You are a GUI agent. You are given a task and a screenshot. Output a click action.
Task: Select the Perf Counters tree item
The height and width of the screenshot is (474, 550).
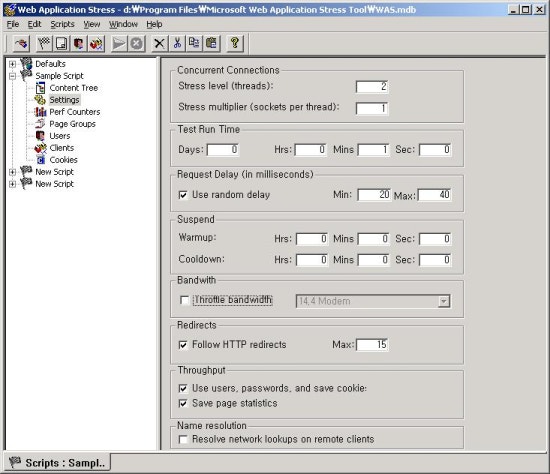(75, 112)
